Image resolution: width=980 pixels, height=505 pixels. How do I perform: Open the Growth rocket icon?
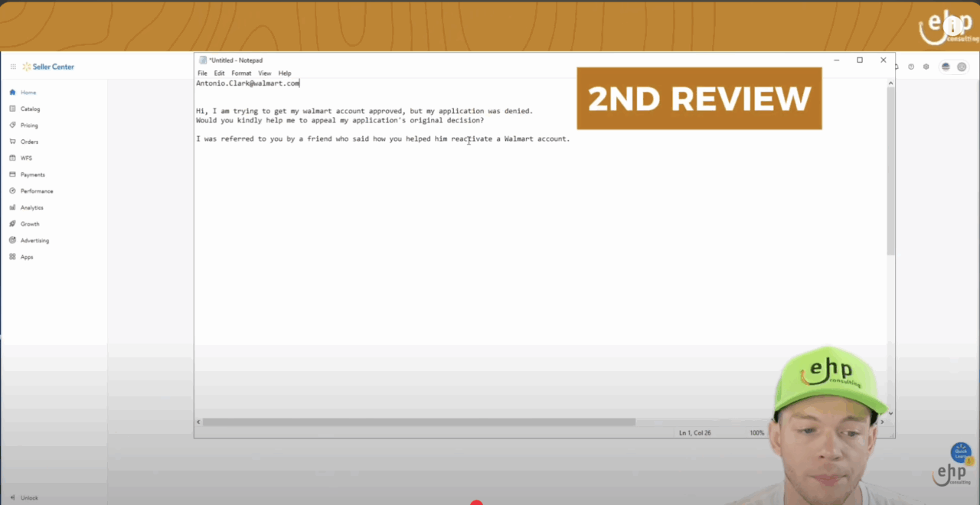pos(12,224)
